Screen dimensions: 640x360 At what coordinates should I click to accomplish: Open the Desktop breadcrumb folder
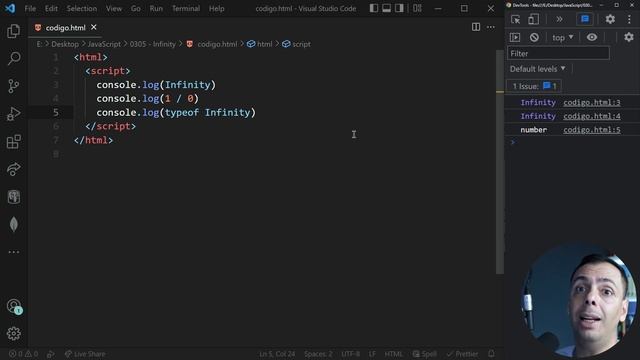click(x=65, y=44)
